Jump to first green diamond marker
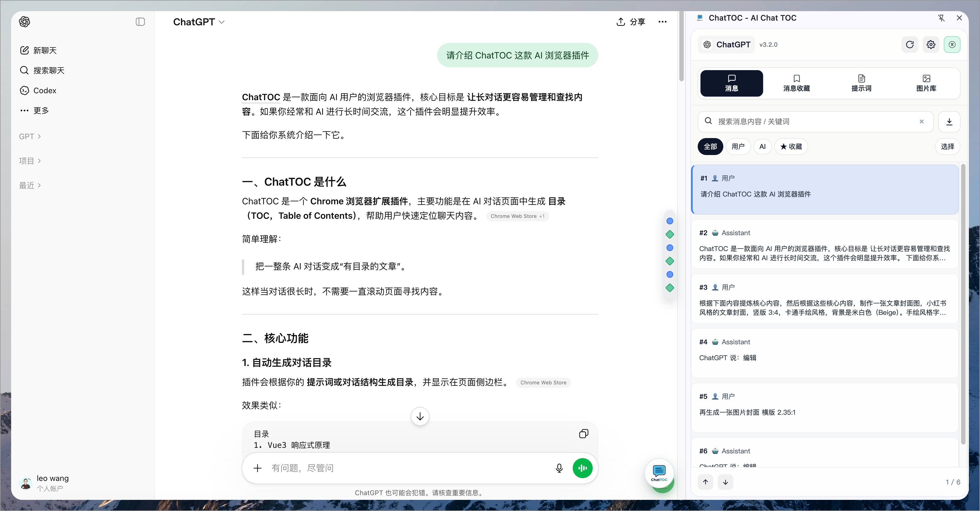The image size is (980, 511). coord(670,234)
